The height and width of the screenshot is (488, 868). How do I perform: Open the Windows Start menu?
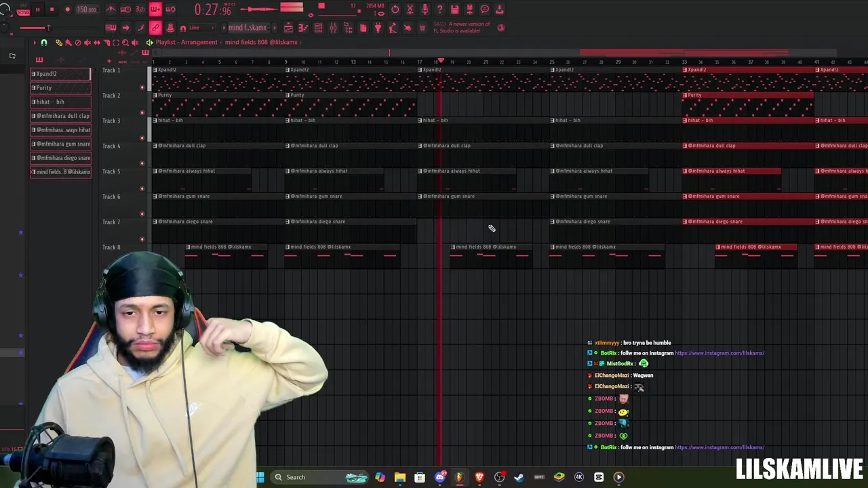pos(260,477)
